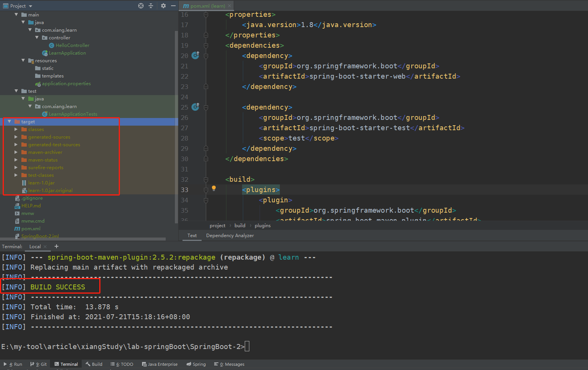Image resolution: width=588 pixels, height=370 pixels.
Task: Close the pom.xml editor tab
Action: click(229, 6)
